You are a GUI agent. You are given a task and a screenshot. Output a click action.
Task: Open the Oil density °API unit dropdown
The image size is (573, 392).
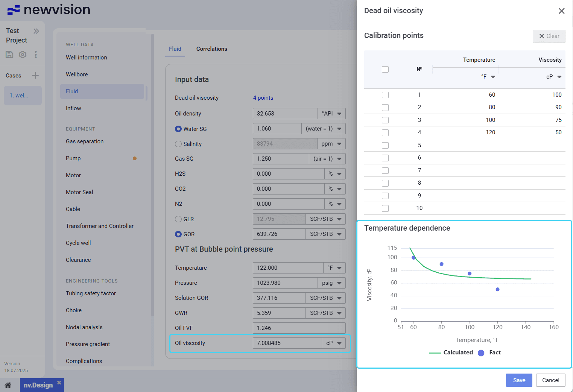coord(331,114)
